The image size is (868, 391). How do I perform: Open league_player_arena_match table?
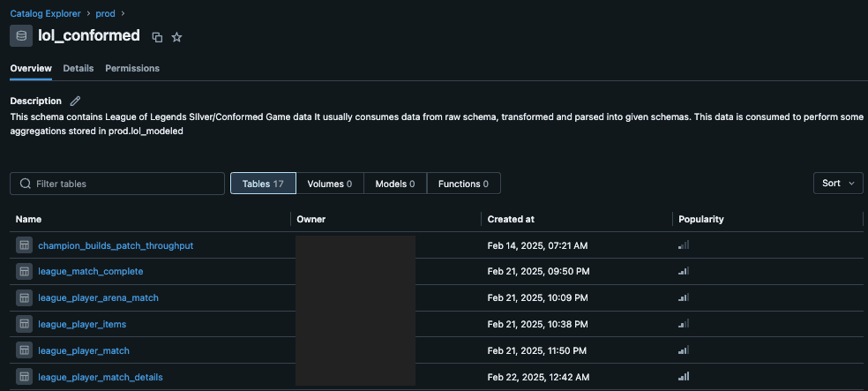[99, 297]
